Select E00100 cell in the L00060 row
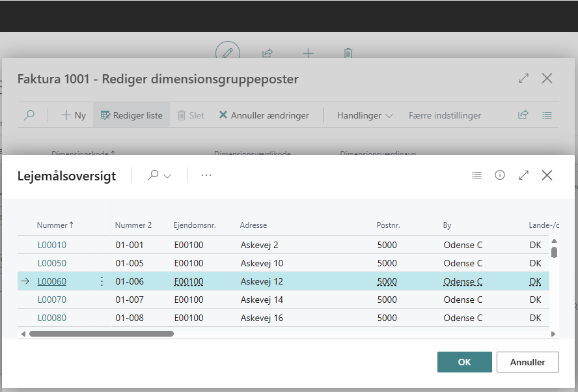Viewport: 578px width, 392px height. 189,281
